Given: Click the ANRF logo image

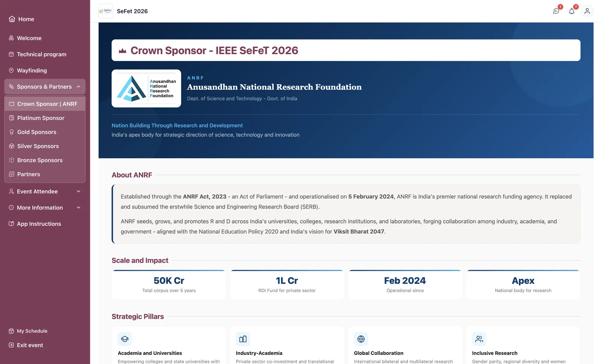Looking at the screenshot, I should pyautogui.click(x=146, y=89).
